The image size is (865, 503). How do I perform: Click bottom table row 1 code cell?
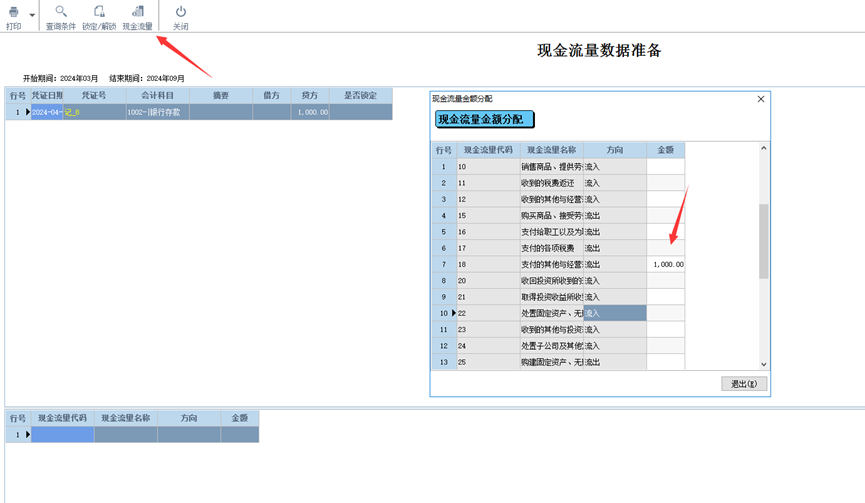(x=62, y=435)
